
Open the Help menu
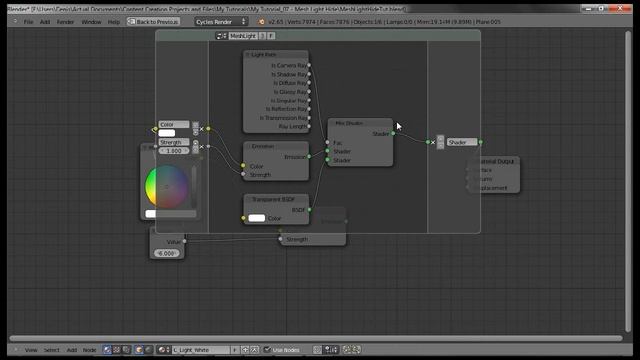[114, 22]
